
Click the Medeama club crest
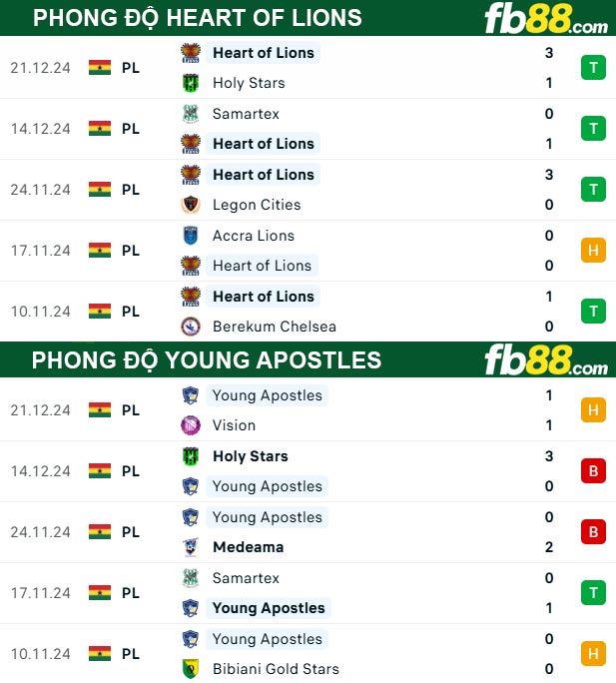click(x=191, y=547)
